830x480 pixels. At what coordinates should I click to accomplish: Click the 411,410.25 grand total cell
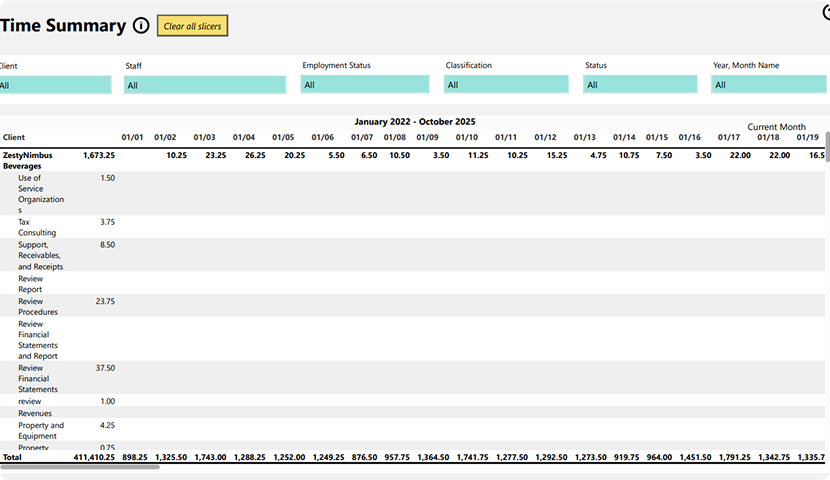coord(94,457)
